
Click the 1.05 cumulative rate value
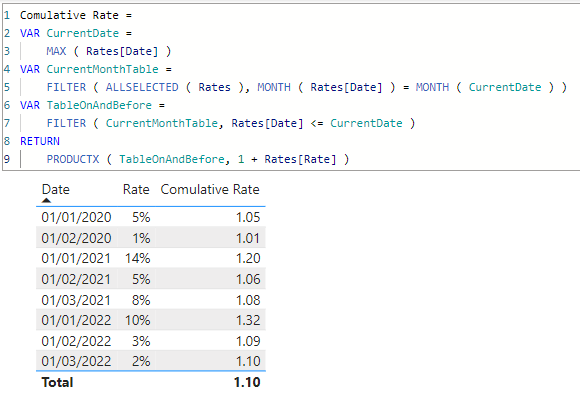pyautogui.click(x=248, y=217)
